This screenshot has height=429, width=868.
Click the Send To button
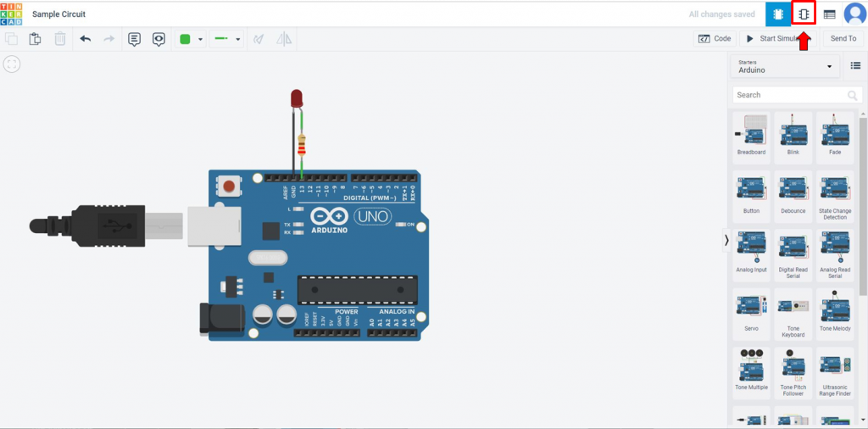tap(843, 39)
